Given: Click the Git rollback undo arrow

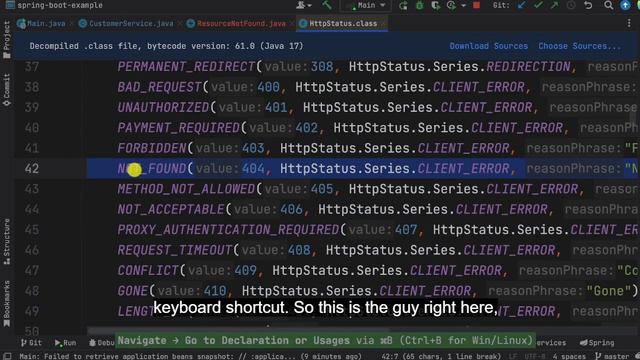Looking at the screenshot, I should tap(588, 5).
